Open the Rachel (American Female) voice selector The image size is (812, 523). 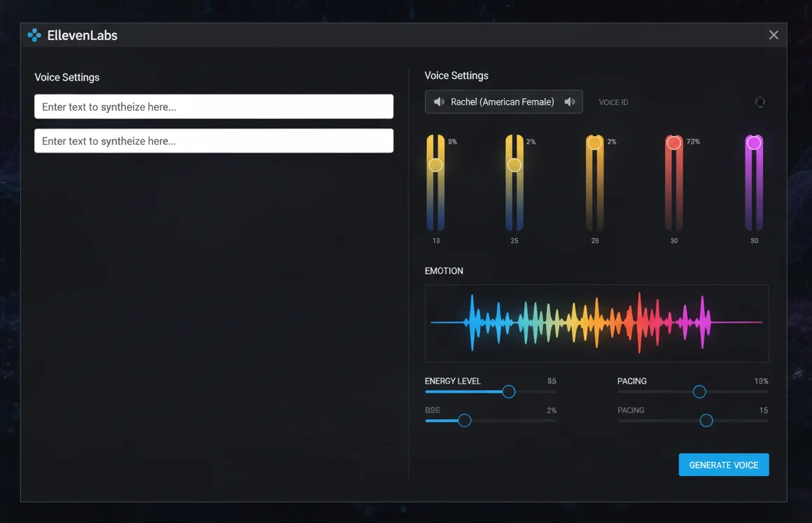tap(503, 102)
